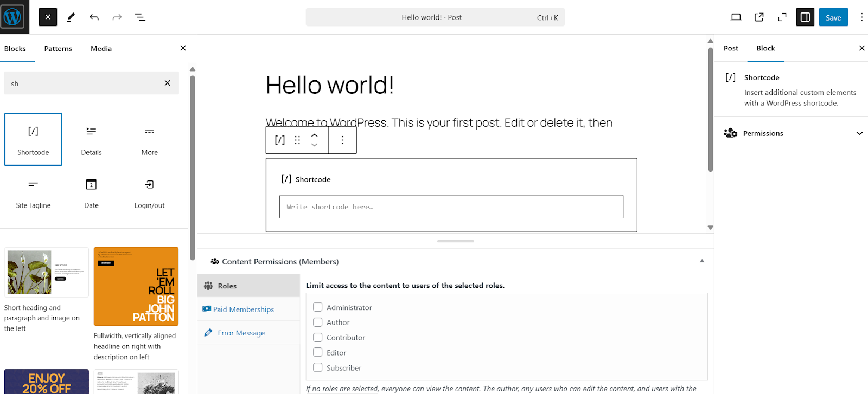Check the Editor role checkbox
The width and height of the screenshot is (868, 394).
click(x=318, y=352)
